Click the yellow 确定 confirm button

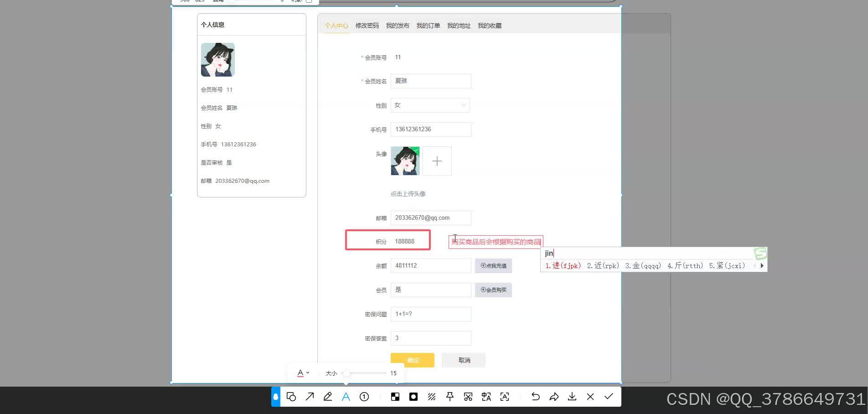point(412,360)
